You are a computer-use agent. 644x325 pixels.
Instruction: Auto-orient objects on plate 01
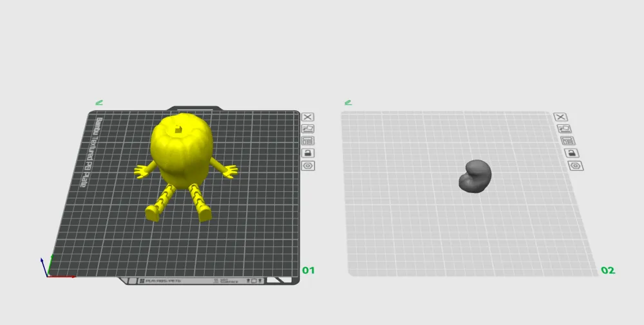point(308,129)
